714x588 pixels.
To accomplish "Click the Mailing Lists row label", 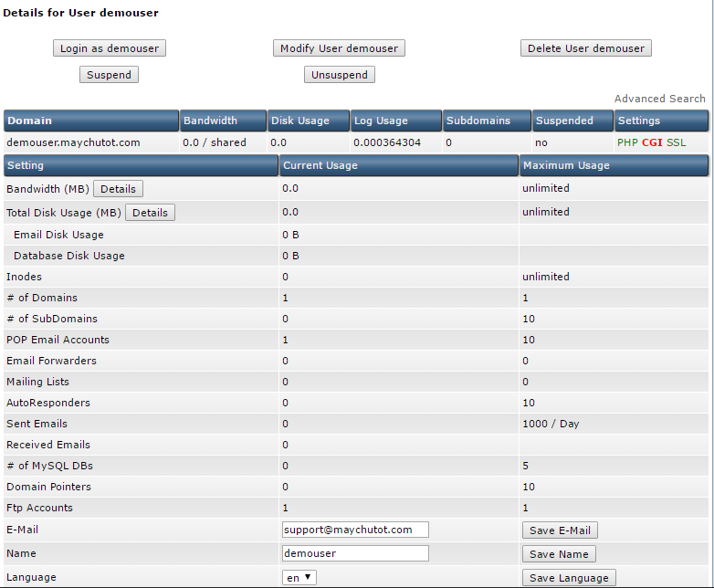I will [37, 382].
